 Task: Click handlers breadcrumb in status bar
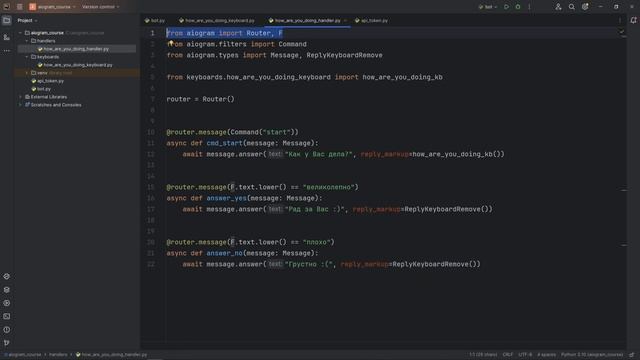click(x=58, y=355)
